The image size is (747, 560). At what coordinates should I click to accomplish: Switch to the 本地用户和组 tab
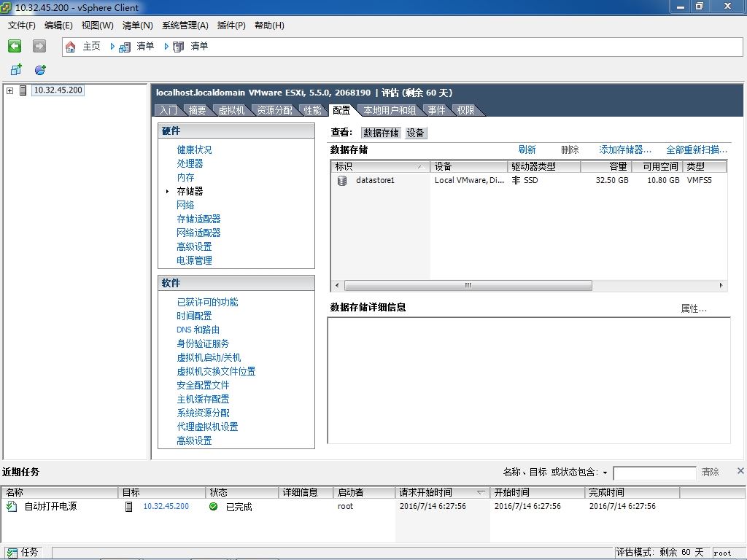[x=390, y=111]
